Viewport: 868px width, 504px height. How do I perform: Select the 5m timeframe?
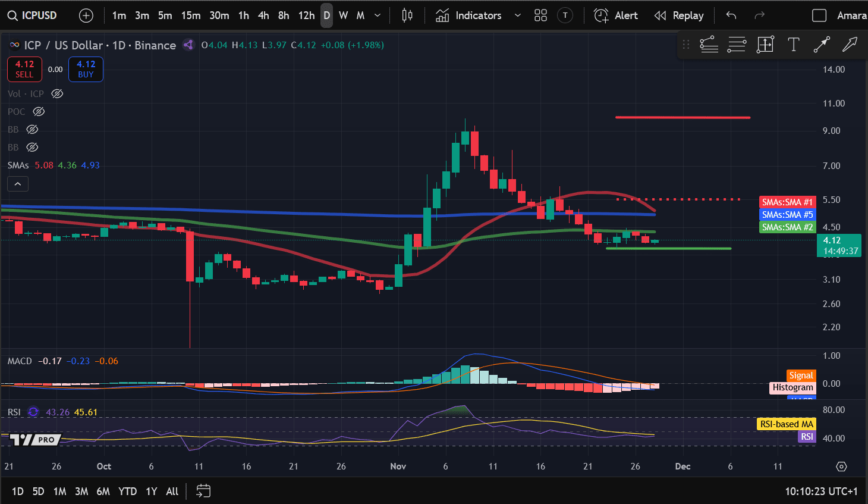click(x=165, y=15)
